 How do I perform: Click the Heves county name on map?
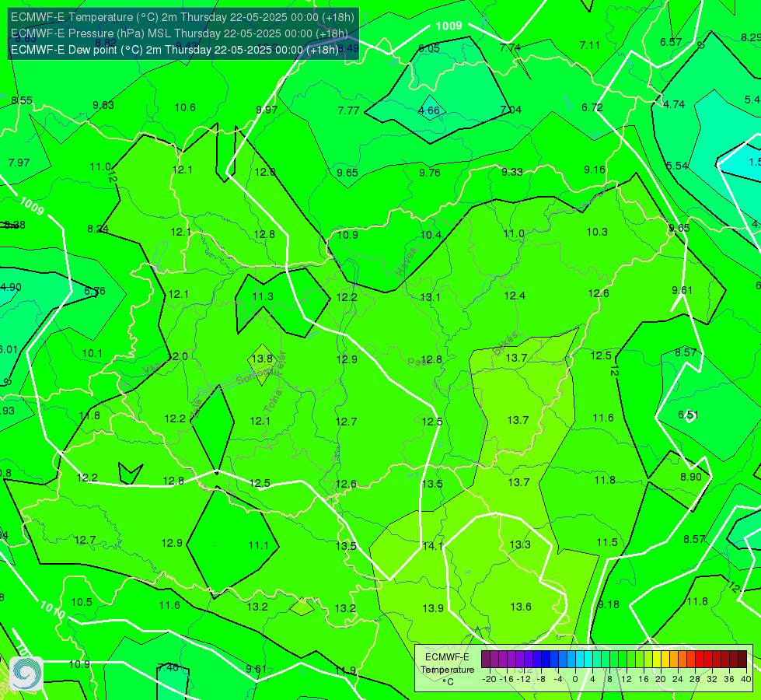point(407,262)
